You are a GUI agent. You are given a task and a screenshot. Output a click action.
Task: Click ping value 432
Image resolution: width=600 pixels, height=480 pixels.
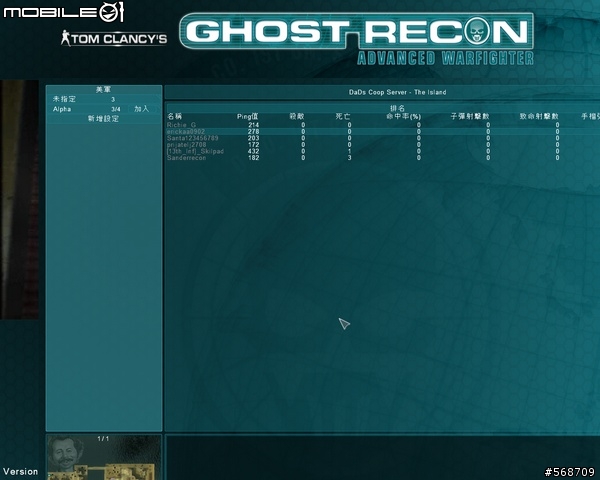253,151
